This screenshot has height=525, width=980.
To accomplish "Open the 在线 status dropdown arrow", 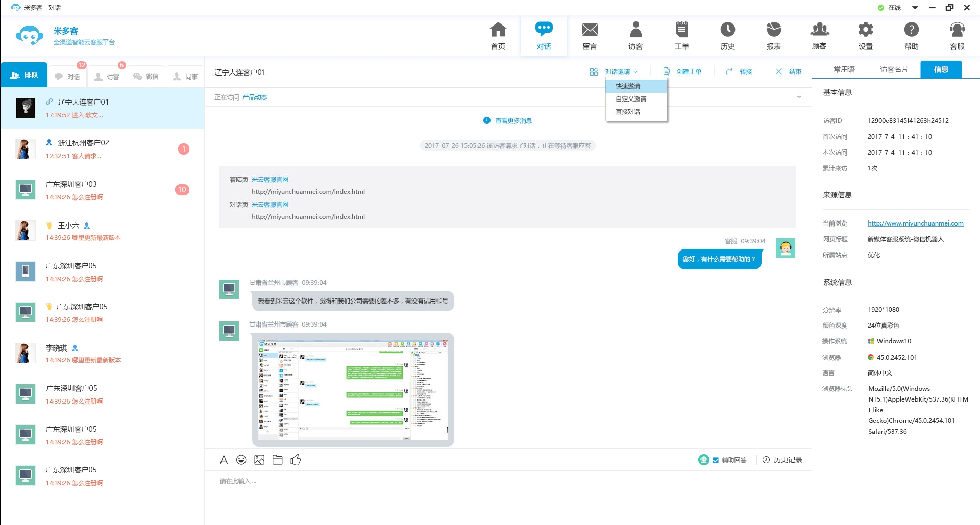I will [x=915, y=8].
